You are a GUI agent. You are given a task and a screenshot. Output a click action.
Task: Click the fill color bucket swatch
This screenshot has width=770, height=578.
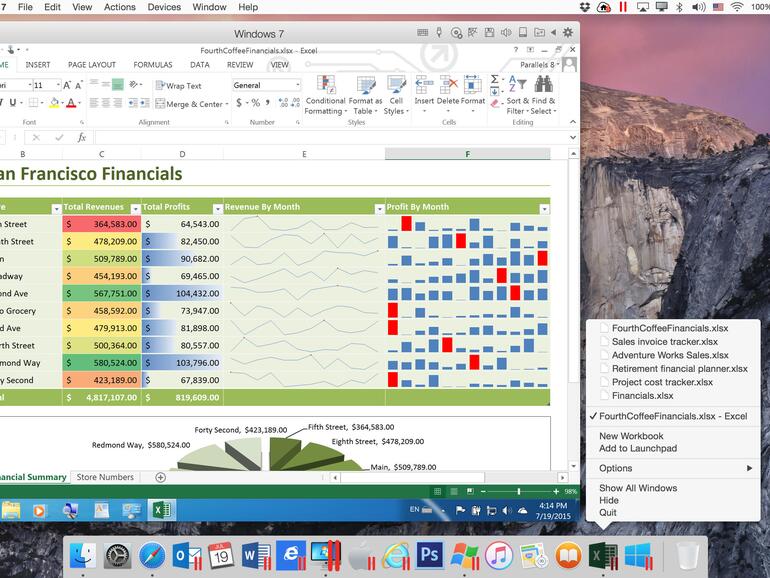pyautogui.click(x=54, y=103)
